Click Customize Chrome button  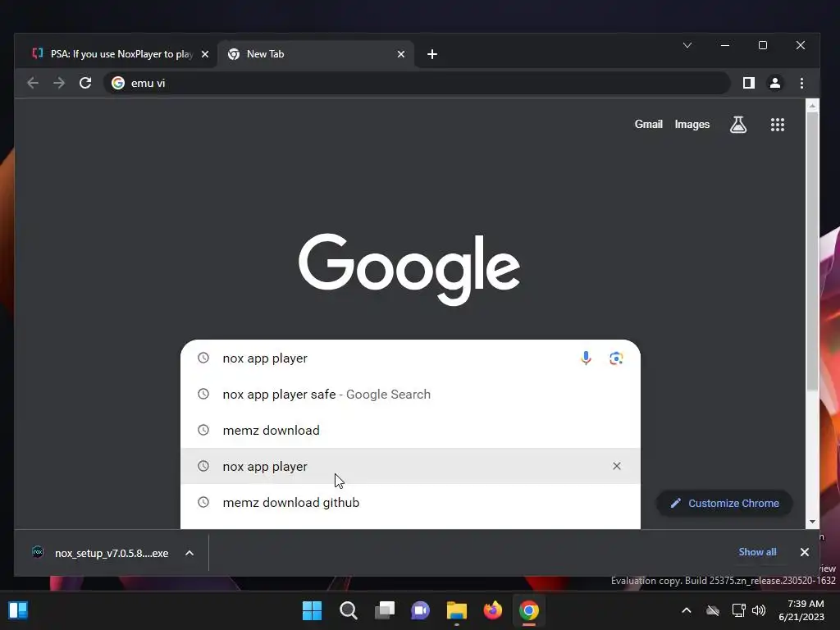tap(724, 503)
